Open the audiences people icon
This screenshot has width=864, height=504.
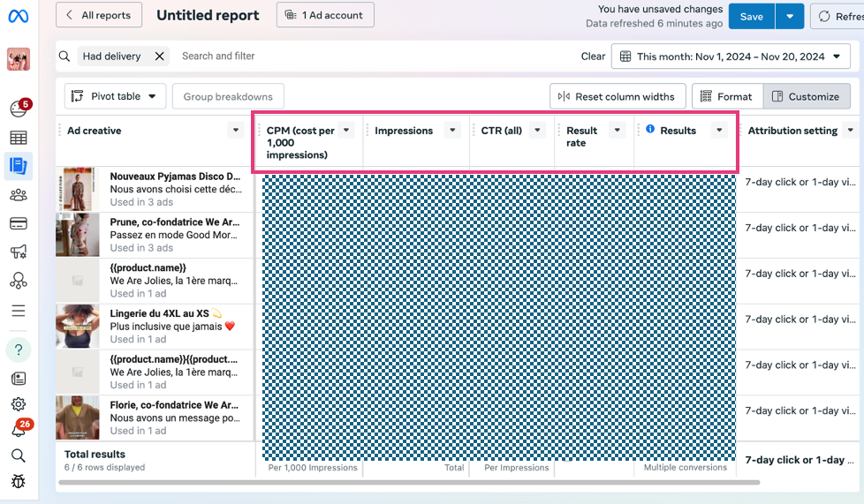click(19, 195)
